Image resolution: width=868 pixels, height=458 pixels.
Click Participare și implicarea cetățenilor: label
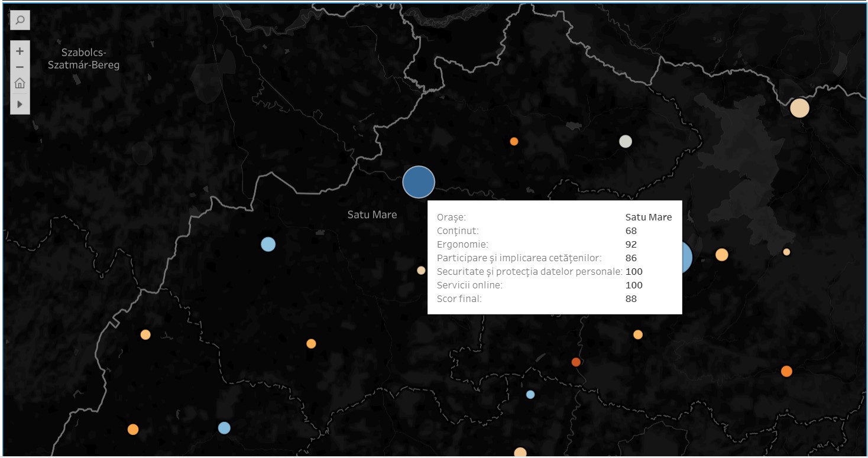pyautogui.click(x=519, y=258)
